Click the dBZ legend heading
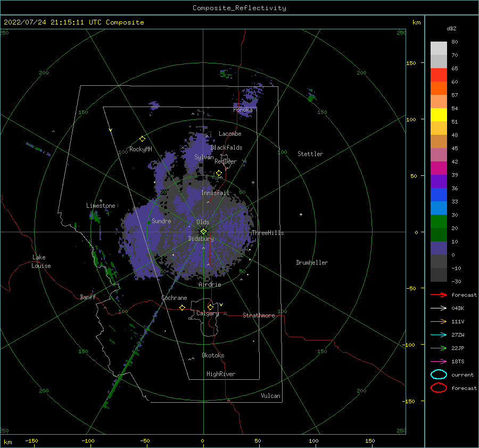Viewport: 479px width, 448px height. 451,28
